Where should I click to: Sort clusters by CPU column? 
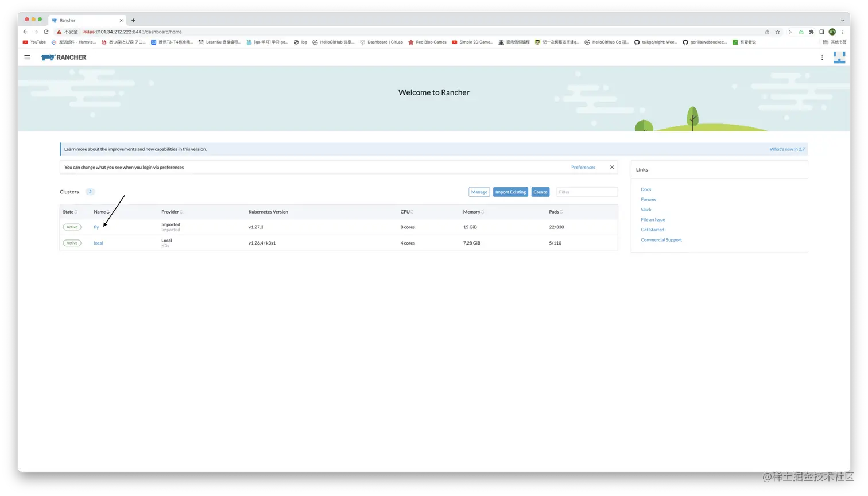click(407, 212)
